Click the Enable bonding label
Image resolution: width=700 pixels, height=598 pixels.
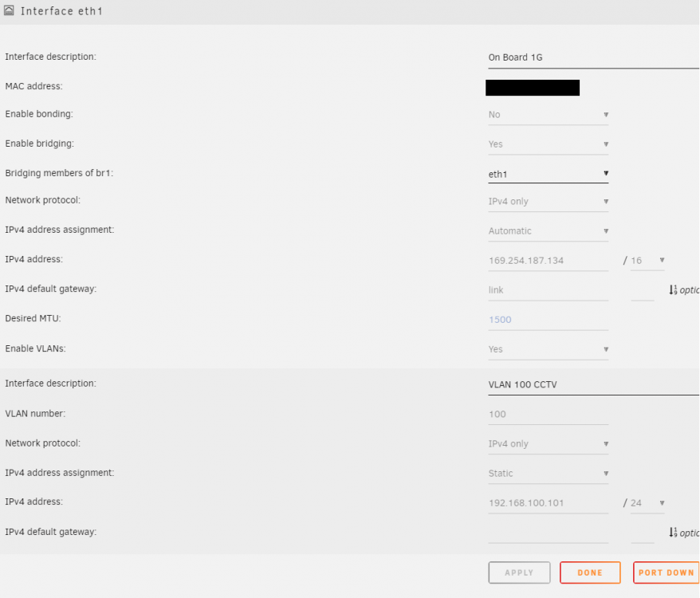coord(39,114)
